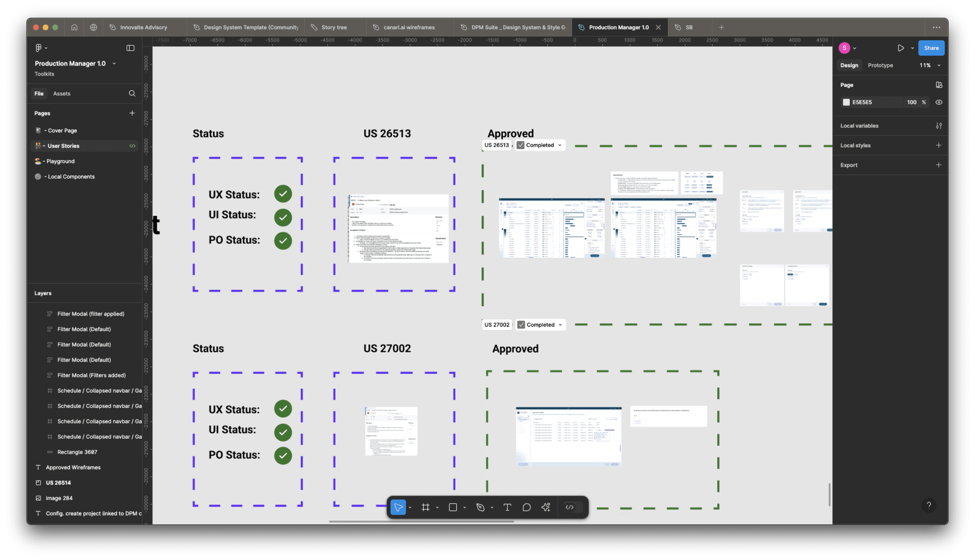Expand Completed dropdown for US 27002
This screenshot has height=560, width=975.
click(560, 325)
